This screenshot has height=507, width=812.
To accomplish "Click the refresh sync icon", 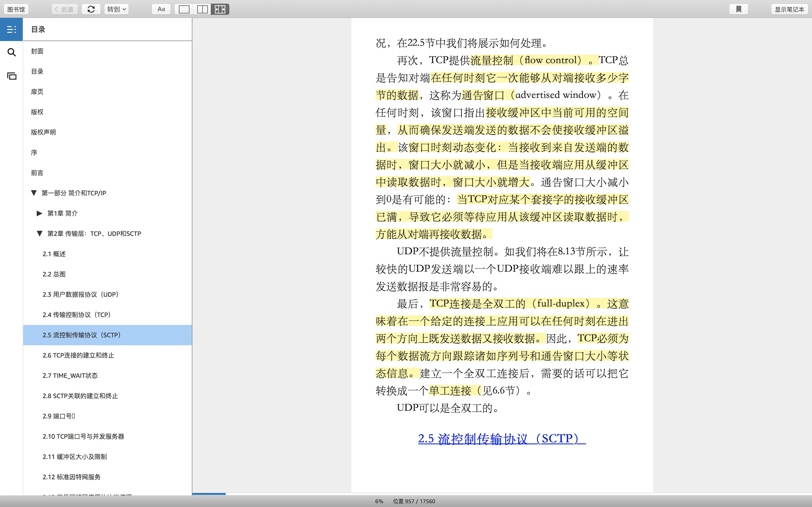I will tap(91, 9).
